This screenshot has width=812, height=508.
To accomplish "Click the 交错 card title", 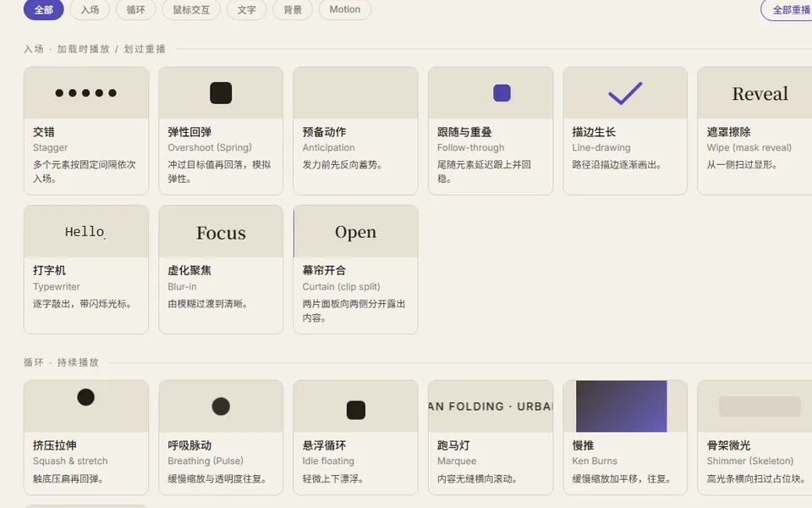I will [43, 132].
